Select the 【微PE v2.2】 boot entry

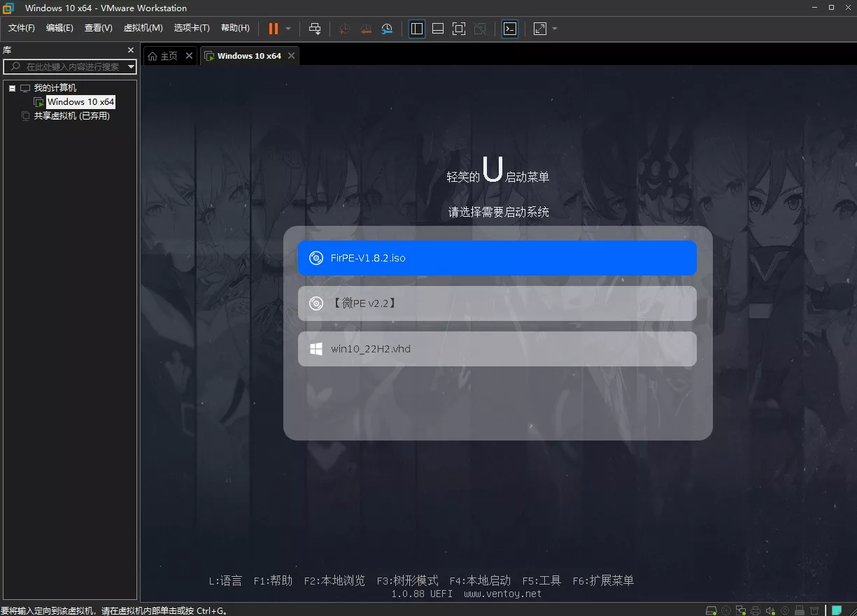pos(497,303)
